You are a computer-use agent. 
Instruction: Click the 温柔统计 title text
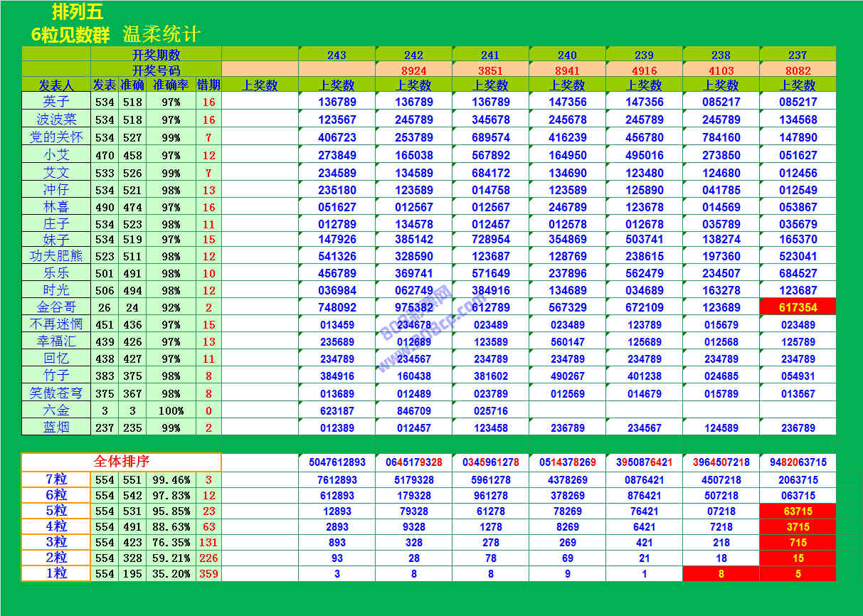[162, 34]
